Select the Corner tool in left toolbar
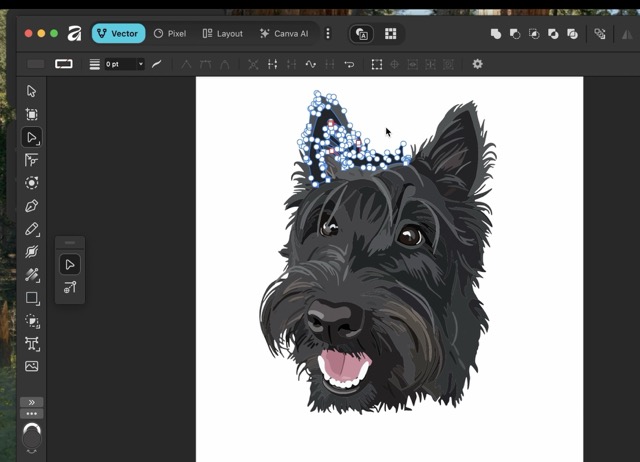The image size is (640, 462). click(31, 160)
